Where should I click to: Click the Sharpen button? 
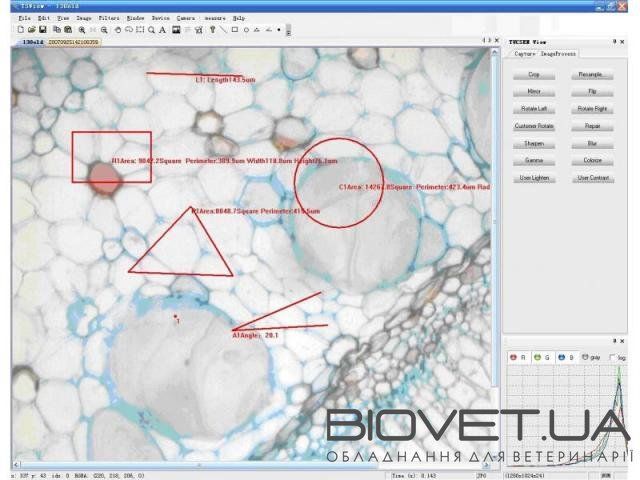[534, 144]
